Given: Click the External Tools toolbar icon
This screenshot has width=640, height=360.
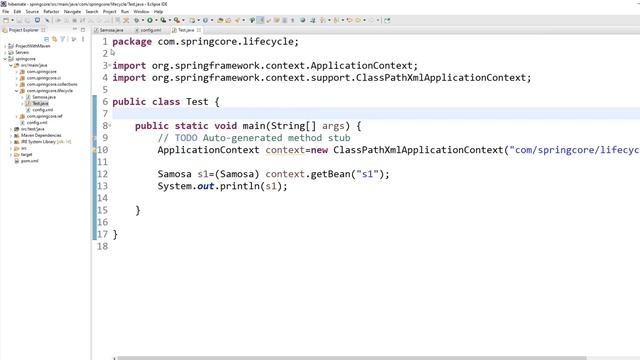Looking at the screenshot, I should point(177,20).
